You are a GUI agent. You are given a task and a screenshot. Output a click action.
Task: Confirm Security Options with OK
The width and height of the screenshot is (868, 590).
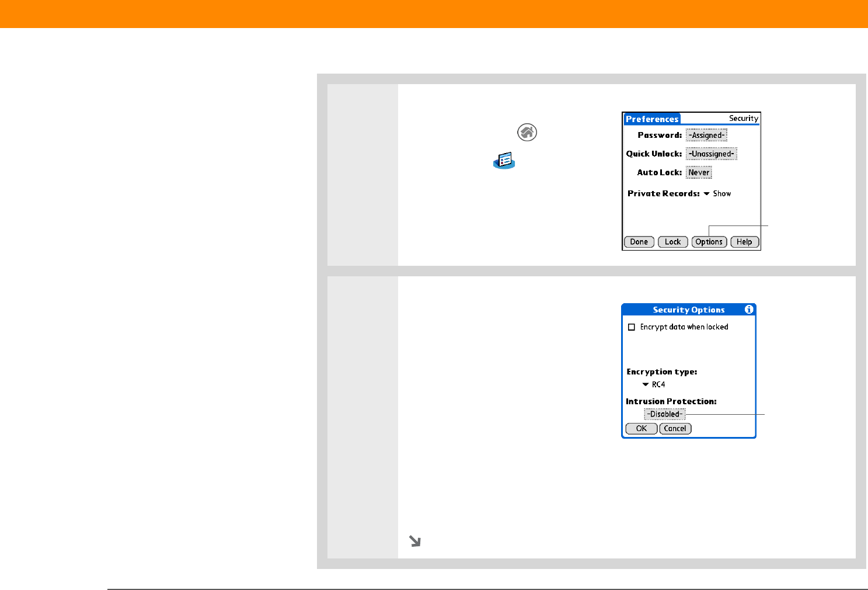(642, 429)
